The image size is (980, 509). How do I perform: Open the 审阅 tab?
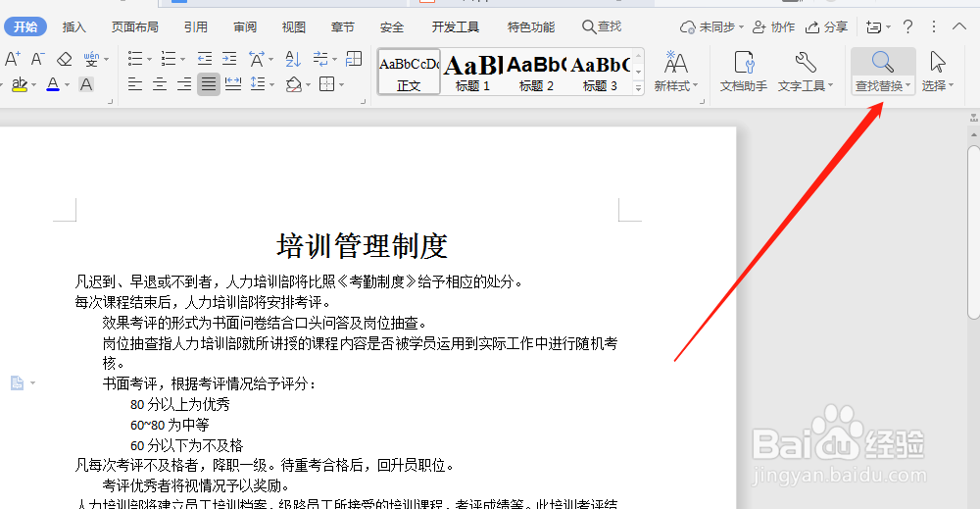tap(245, 26)
